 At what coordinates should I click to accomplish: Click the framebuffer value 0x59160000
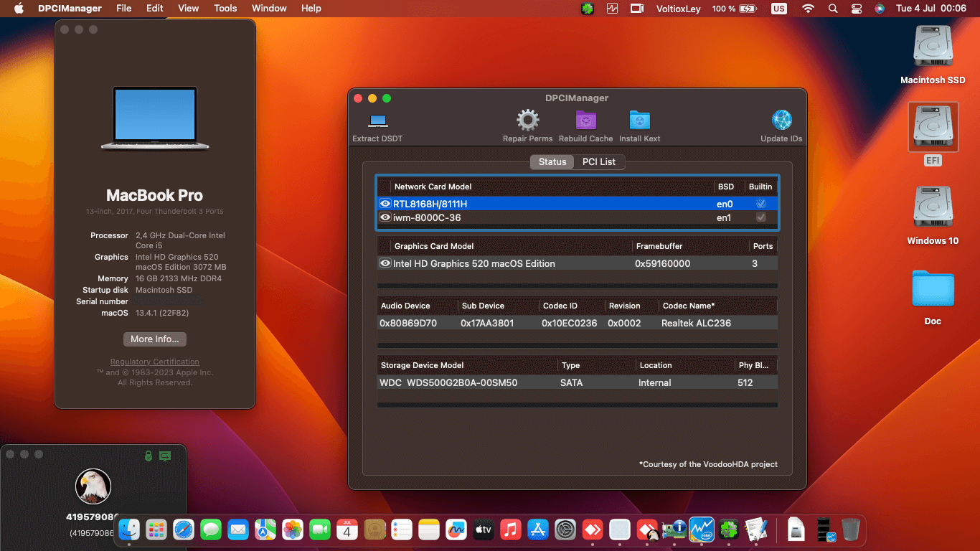[x=662, y=263]
